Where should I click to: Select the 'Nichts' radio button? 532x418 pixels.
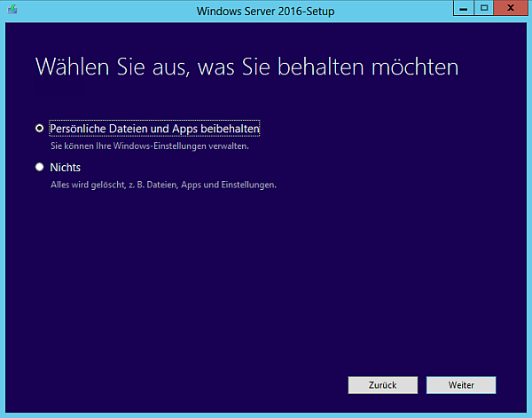point(39,167)
